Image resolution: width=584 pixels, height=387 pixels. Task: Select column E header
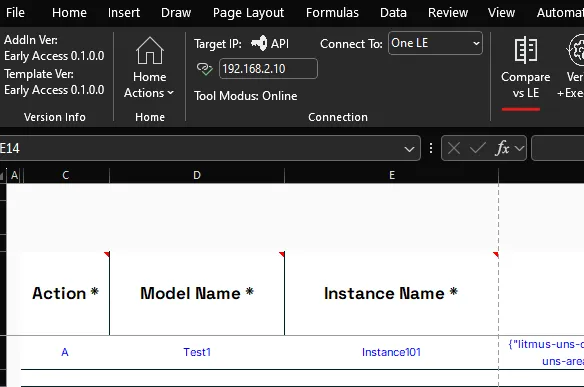(391, 175)
